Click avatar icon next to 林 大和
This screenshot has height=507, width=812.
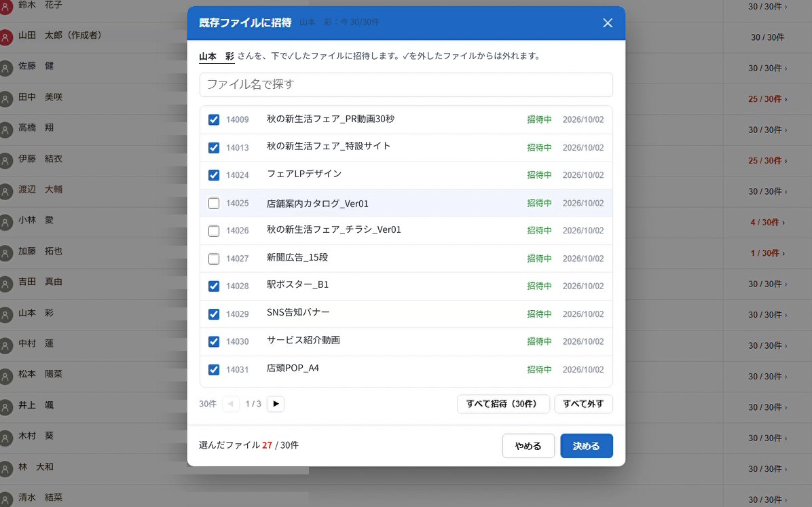(x=5, y=469)
